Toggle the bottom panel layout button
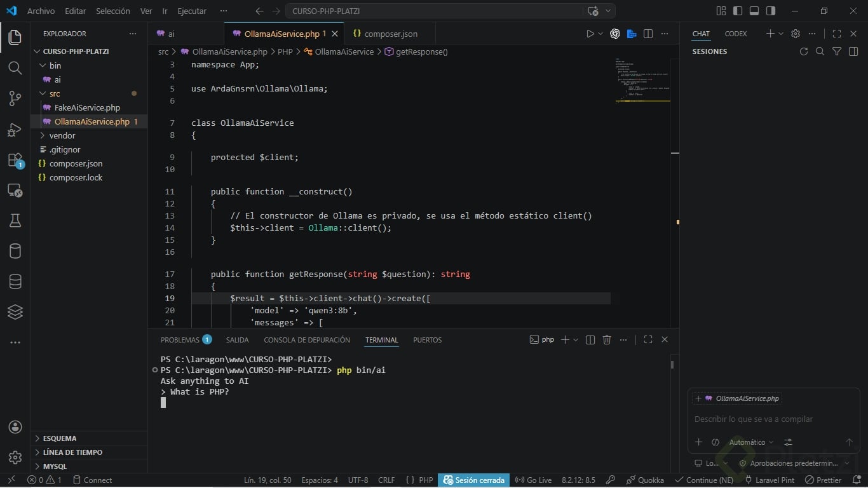 754,11
